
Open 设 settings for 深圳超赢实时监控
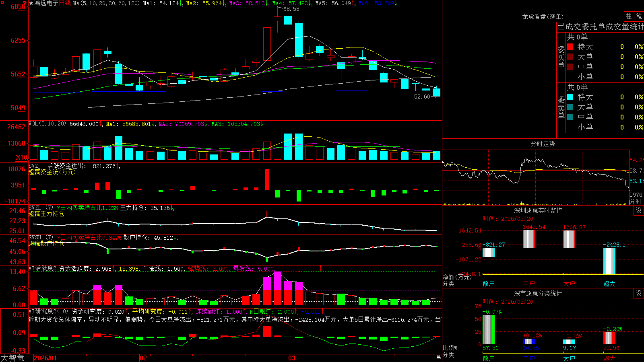point(639,210)
